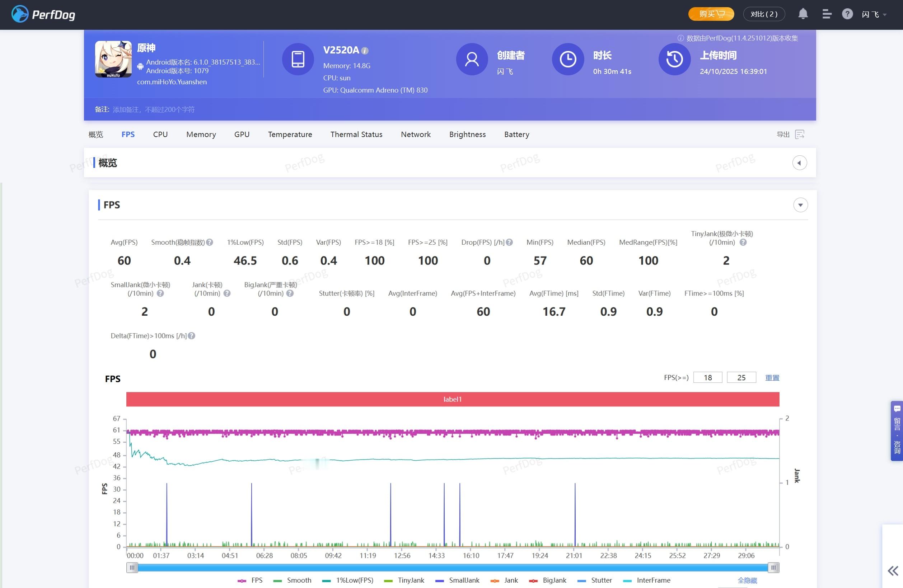Click the help icon next to Smooth(稳帧指数)
This screenshot has height=588, width=903.
pyautogui.click(x=210, y=242)
